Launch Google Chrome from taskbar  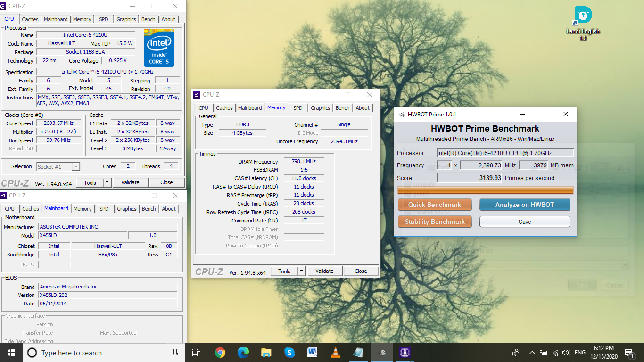[x=220, y=353]
